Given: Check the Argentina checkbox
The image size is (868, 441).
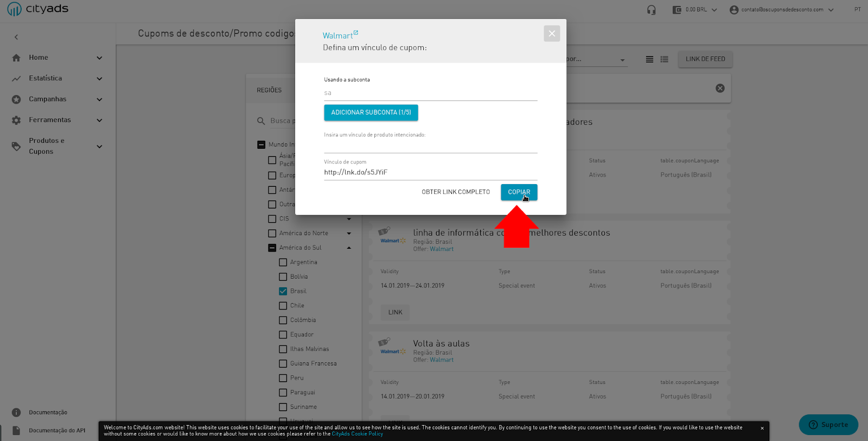Looking at the screenshot, I should point(283,262).
